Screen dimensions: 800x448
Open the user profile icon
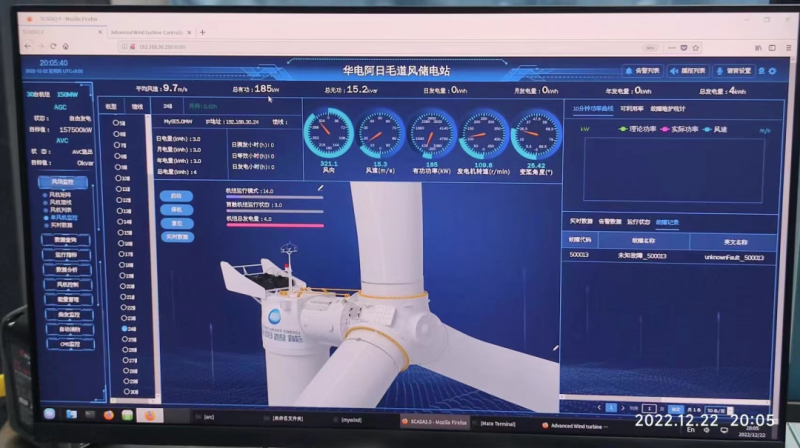click(761, 71)
